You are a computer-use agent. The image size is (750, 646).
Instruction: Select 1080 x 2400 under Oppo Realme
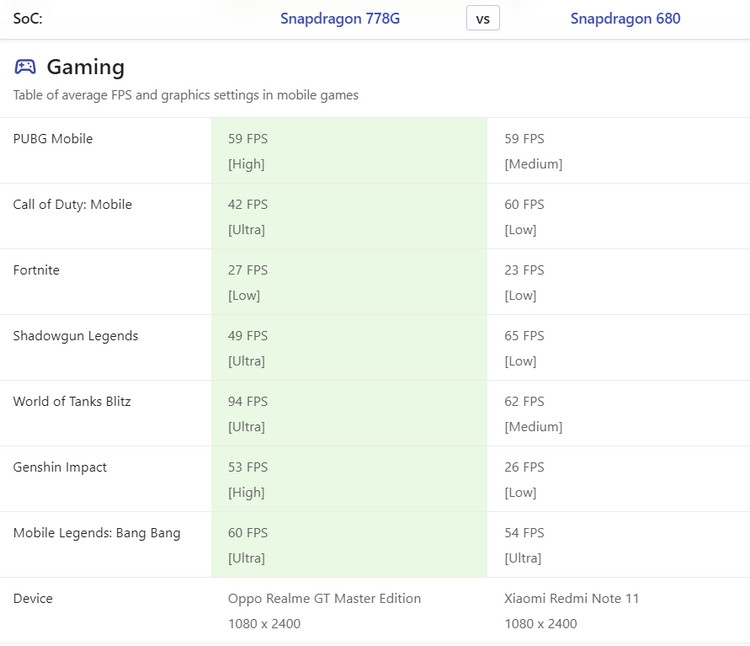264,624
